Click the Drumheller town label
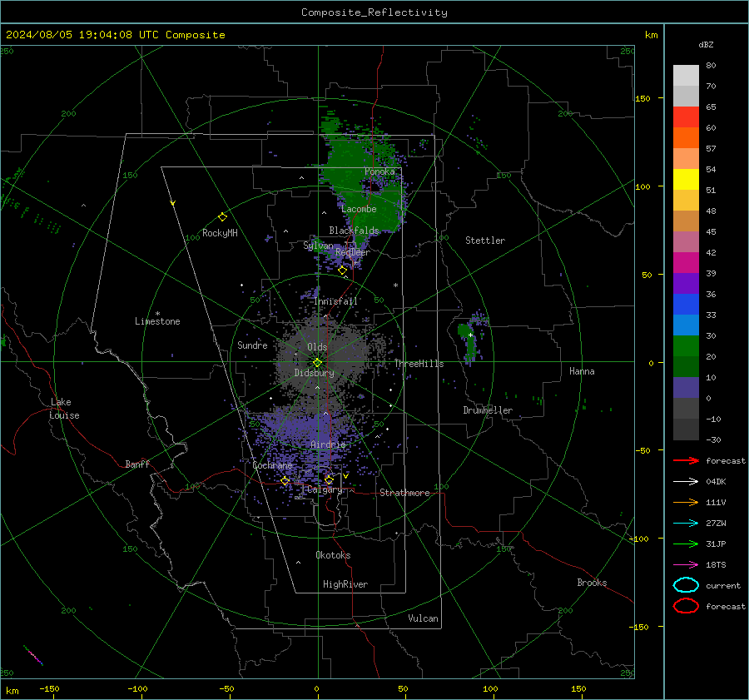 [488, 410]
